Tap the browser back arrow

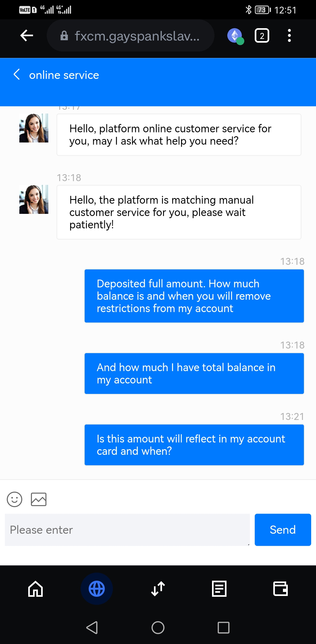pos(27,35)
